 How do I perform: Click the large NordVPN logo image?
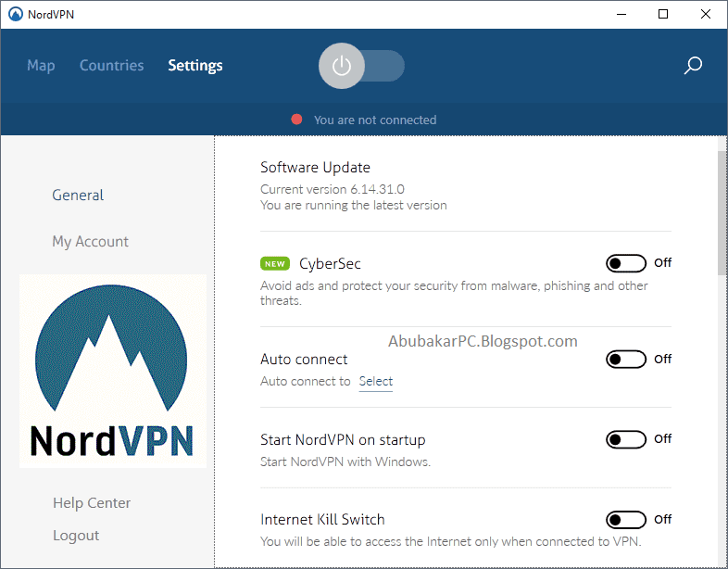(x=113, y=371)
